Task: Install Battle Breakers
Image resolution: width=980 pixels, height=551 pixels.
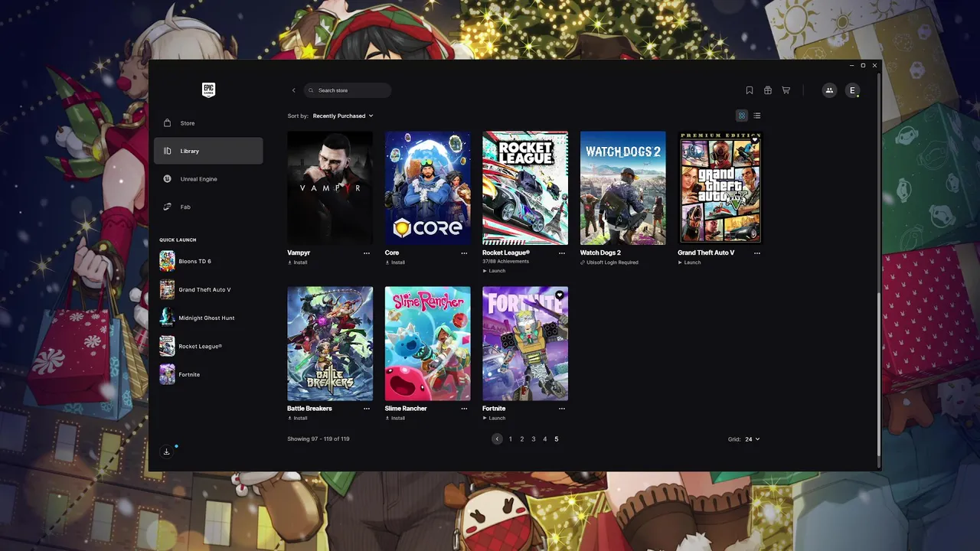Action: coord(298,419)
